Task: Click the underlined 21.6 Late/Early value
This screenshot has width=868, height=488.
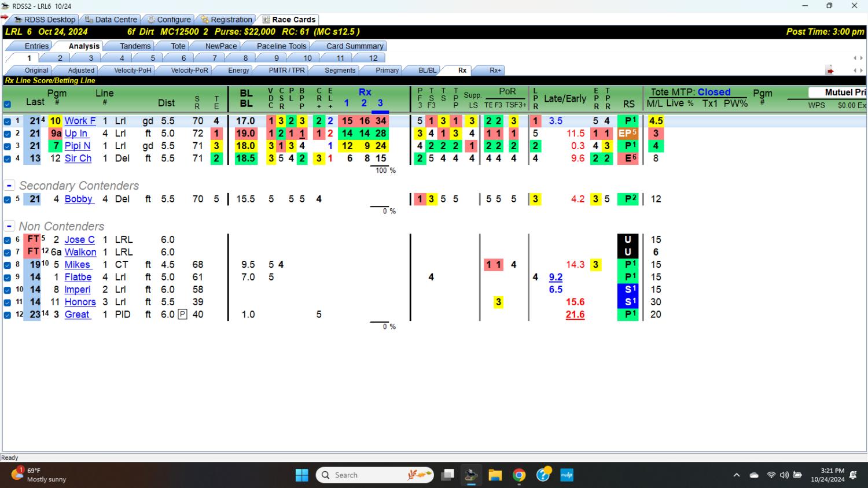Action: (575, 315)
